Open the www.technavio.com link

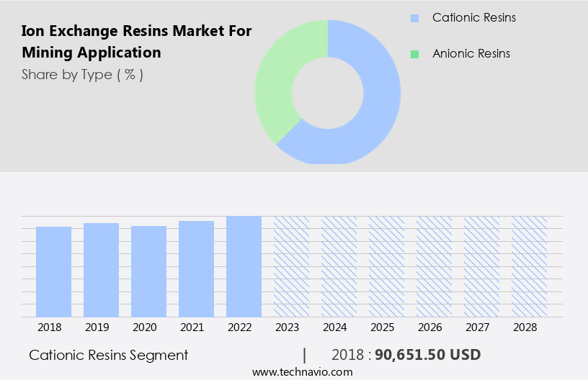coord(302,372)
